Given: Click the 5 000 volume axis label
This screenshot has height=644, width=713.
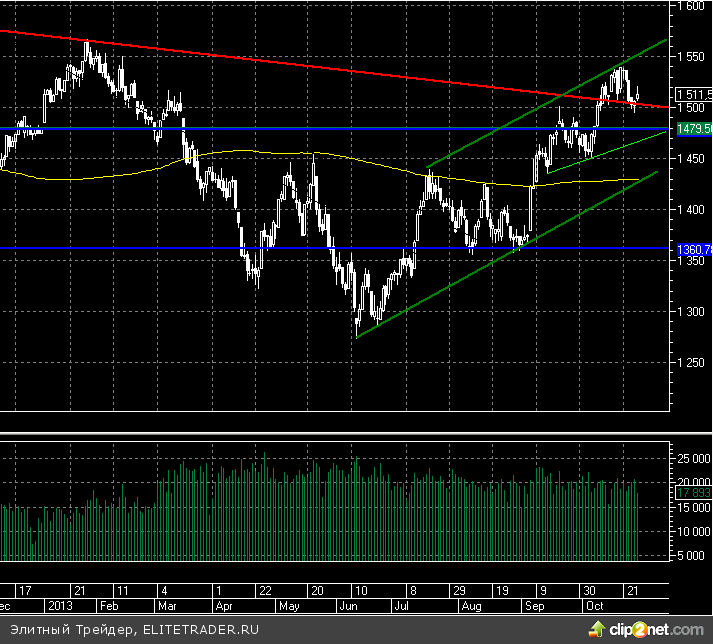Looking at the screenshot, I should [x=692, y=556].
